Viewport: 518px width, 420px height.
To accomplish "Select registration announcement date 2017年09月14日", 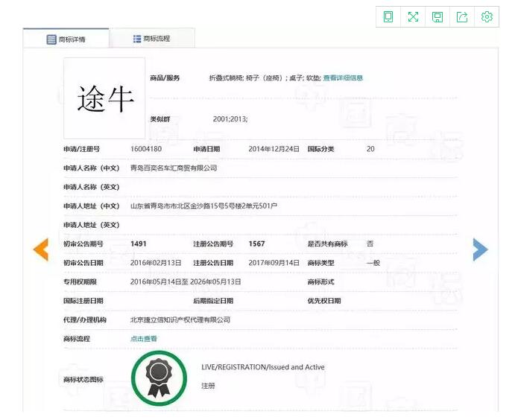I will pyautogui.click(x=274, y=263).
